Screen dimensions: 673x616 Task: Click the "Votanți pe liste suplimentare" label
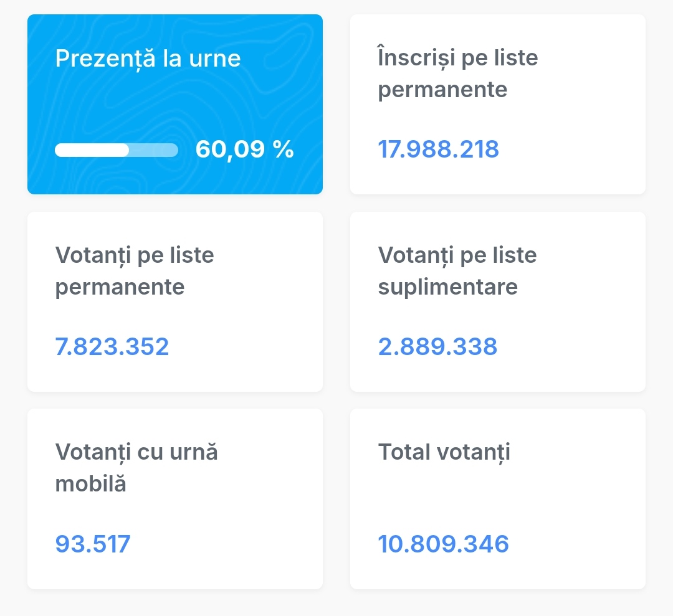point(457,271)
